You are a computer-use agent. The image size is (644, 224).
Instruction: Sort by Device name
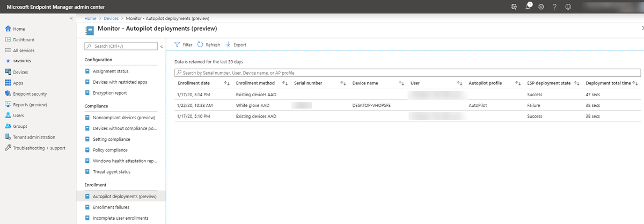pyautogui.click(x=401, y=83)
